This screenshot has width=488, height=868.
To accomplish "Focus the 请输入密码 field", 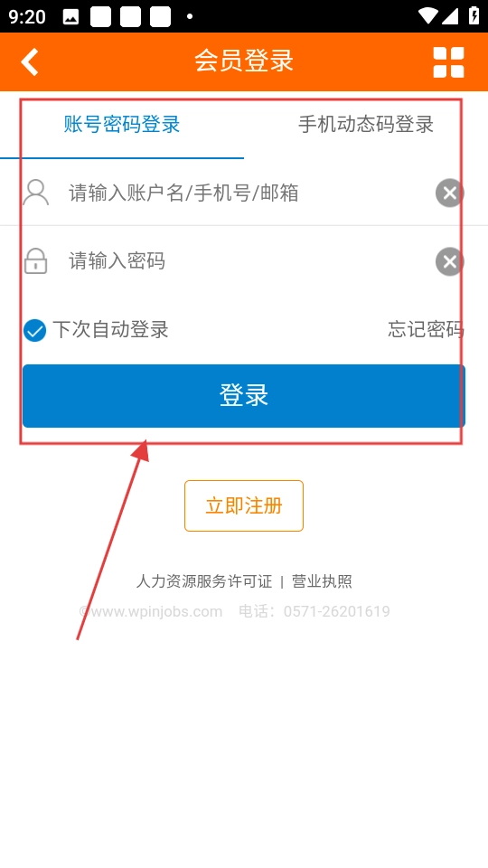I will pyautogui.click(x=243, y=260).
